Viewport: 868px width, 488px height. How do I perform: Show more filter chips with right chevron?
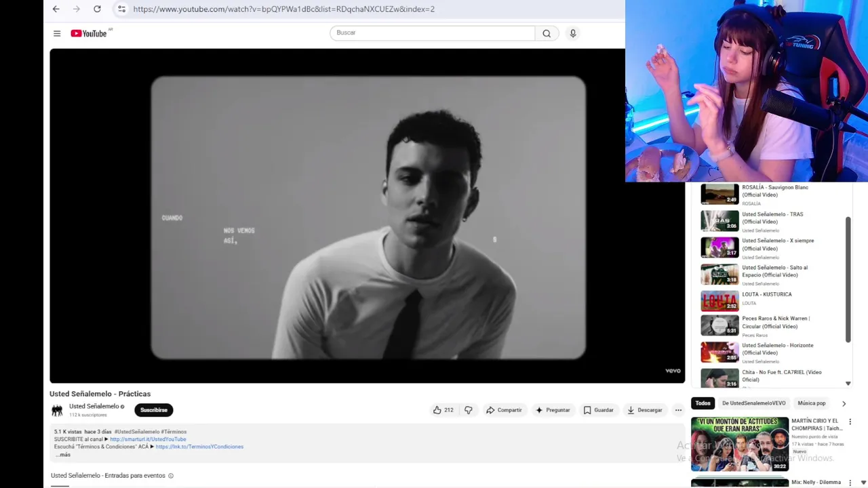pos(844,403)
